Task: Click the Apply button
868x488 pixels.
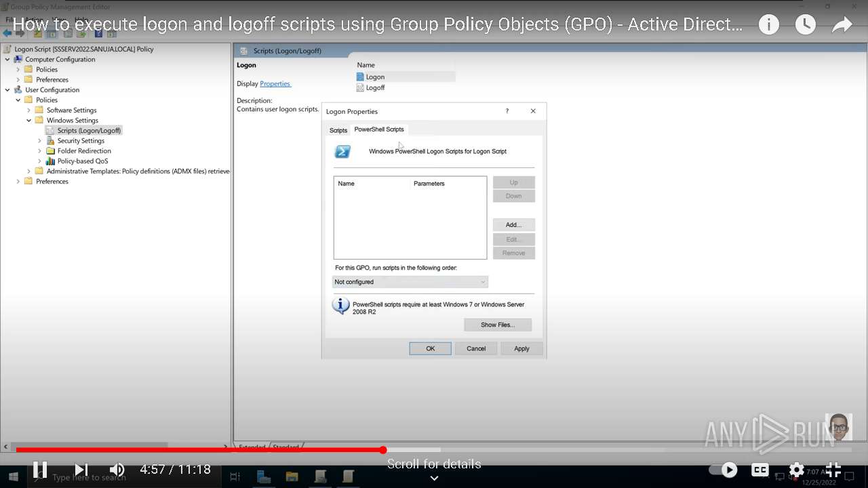Action: (x=521, y=348)
